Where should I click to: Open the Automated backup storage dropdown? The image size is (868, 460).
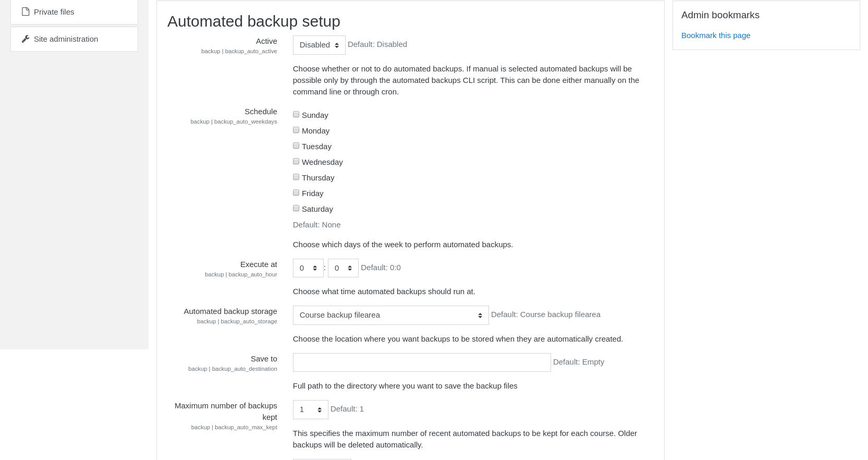pyautogui.click(x=390, y=315)
